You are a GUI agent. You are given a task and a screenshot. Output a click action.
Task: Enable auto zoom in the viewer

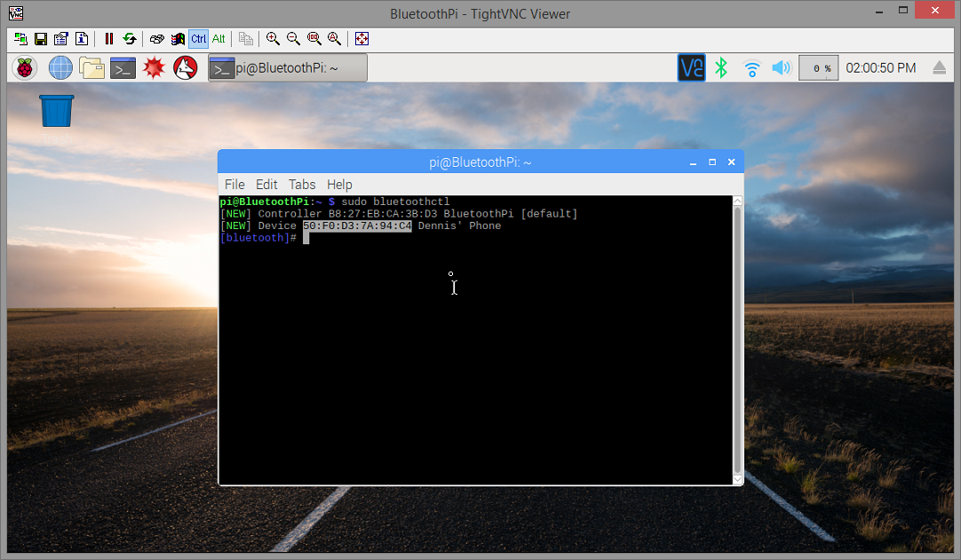coord(334,38)
